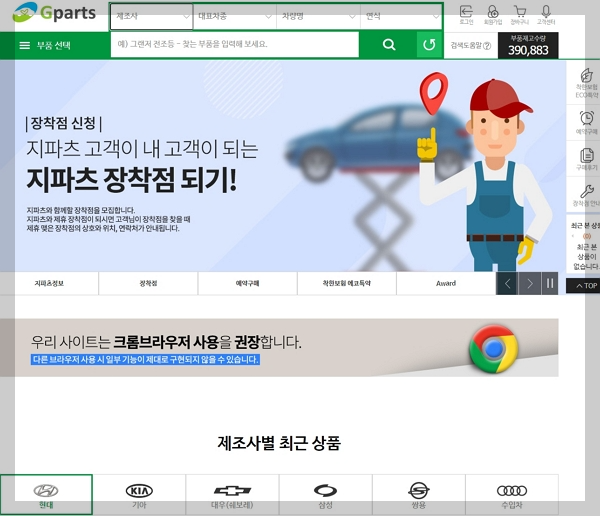This screenshot has width=600, height=516.
Task: Select the 대우(쉐보레) Chevrolet tab
Action: tap(232, 495)
